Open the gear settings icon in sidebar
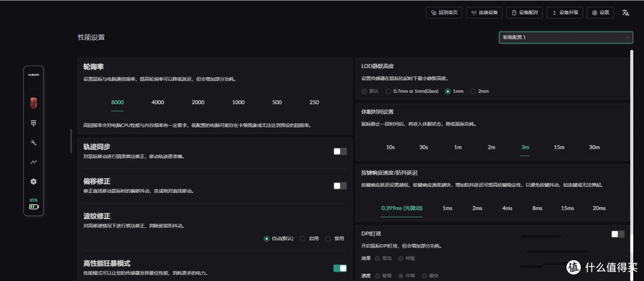The width and height of the screenshot is (644, 281). pyautogui.click(x=33, y=182)
